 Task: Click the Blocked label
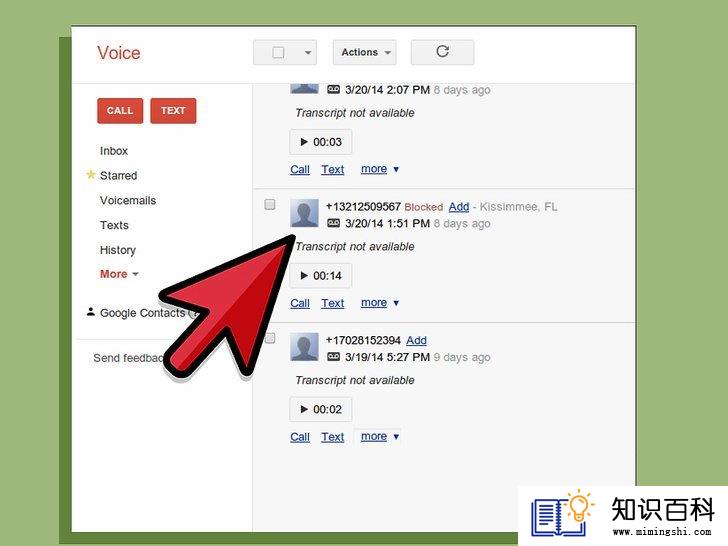click(x=423, y=207)
